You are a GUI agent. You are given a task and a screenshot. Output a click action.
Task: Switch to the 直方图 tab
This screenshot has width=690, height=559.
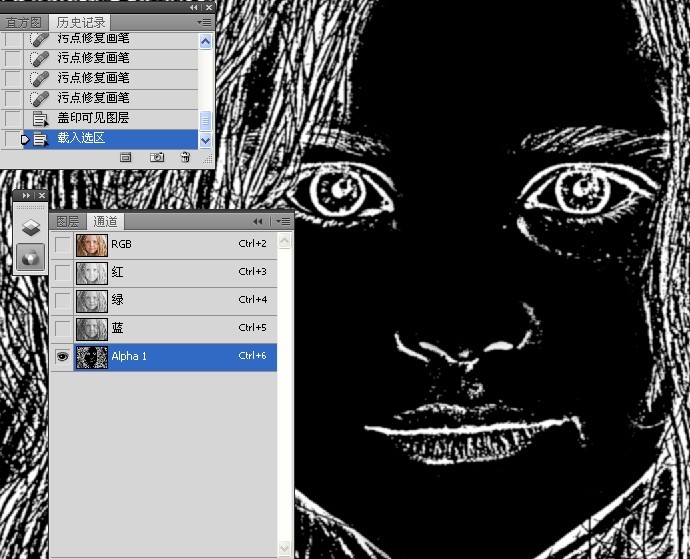[24, 22]
